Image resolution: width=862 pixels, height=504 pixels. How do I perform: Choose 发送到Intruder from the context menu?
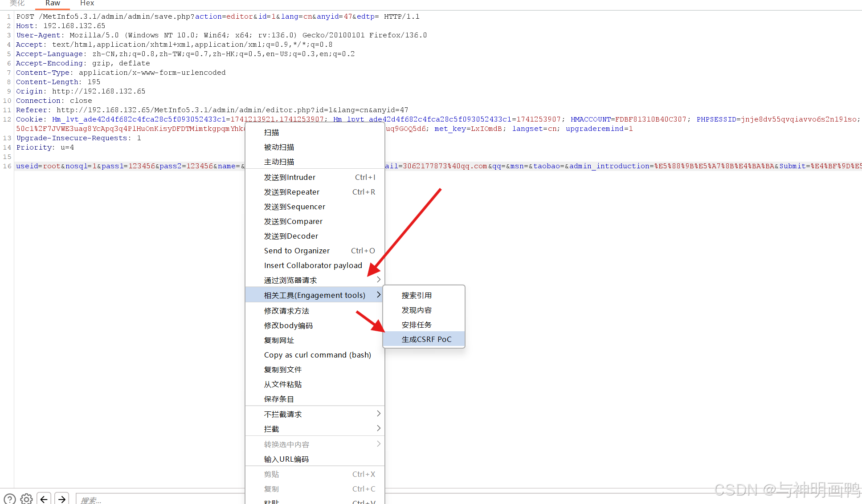[x=290, y=177]
